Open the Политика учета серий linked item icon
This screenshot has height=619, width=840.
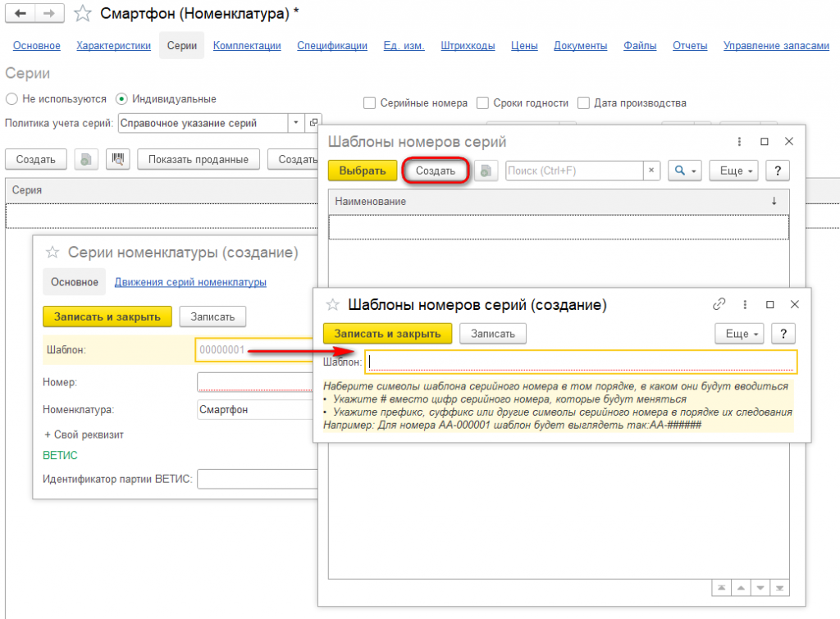pyautogui.click(x=313, y=123)
